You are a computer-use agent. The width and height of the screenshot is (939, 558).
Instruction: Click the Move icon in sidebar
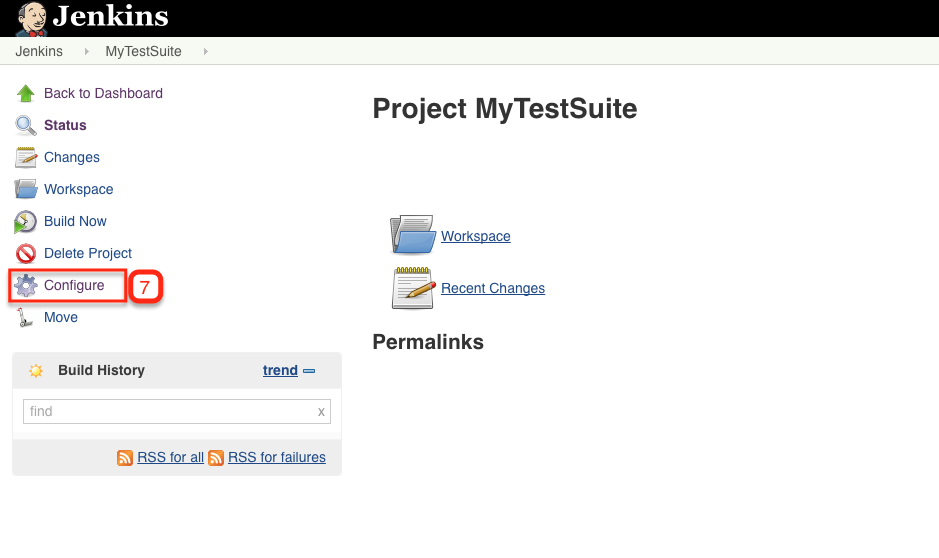pos(25,317)
